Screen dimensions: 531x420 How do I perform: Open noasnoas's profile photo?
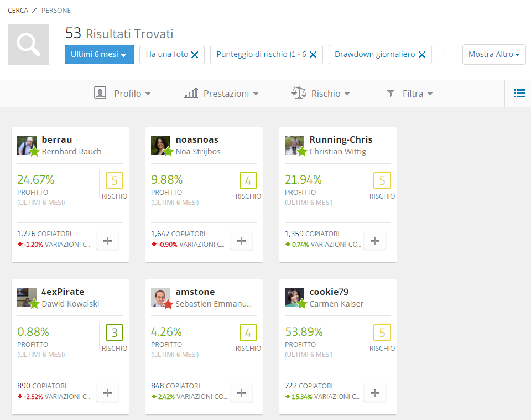(x=160, y=146)
